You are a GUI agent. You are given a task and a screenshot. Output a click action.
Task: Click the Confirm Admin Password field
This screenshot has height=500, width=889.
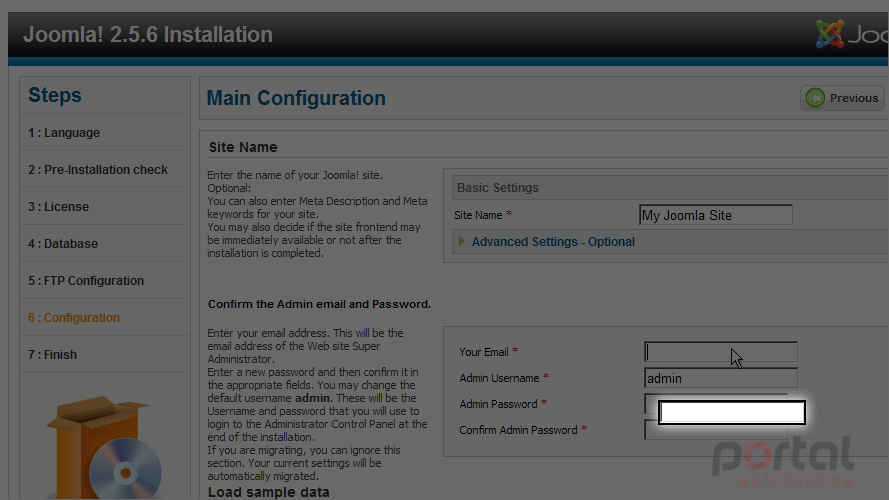pos(716,430)
